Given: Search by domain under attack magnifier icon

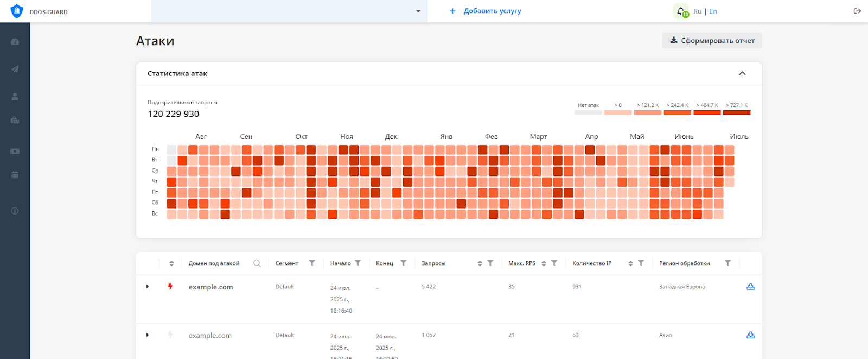Looking at the screenshot, I should tap(257, 263).
